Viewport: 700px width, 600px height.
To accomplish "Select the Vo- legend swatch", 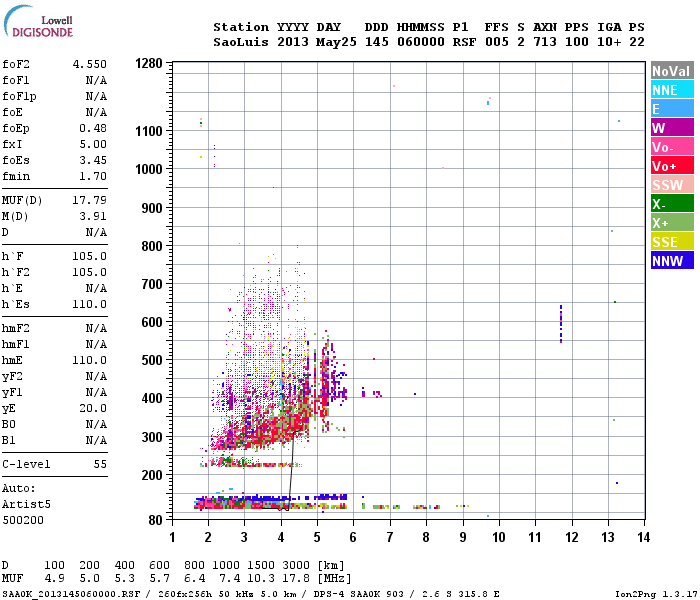I will click(672, 146).
